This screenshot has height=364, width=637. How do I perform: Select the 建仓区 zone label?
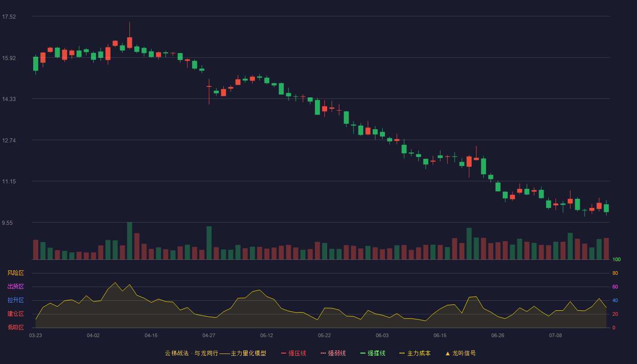tap(15, 314)
